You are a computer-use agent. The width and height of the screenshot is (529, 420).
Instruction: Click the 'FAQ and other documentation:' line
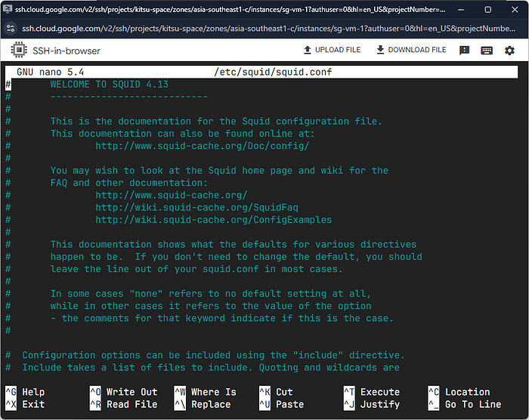point(129,183)
